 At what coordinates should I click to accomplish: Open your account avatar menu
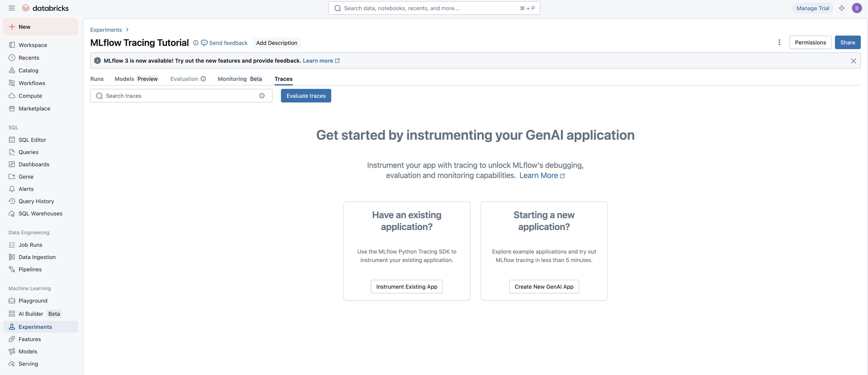857,8
